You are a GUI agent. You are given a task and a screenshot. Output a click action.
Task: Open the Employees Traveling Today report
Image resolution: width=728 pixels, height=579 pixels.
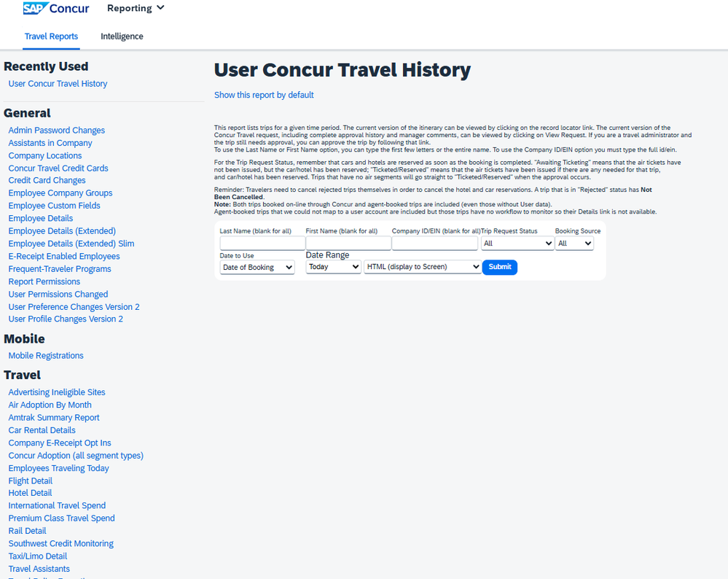(x=58, y=468)
